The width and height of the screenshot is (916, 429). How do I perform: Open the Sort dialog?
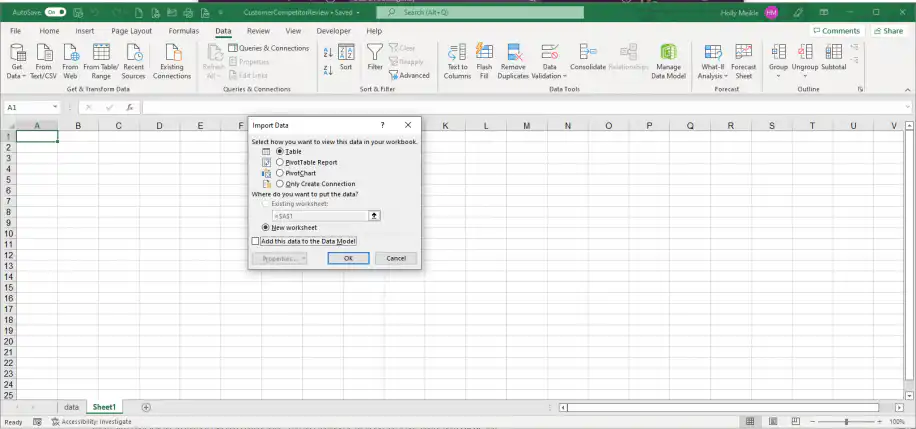[346, 57]
